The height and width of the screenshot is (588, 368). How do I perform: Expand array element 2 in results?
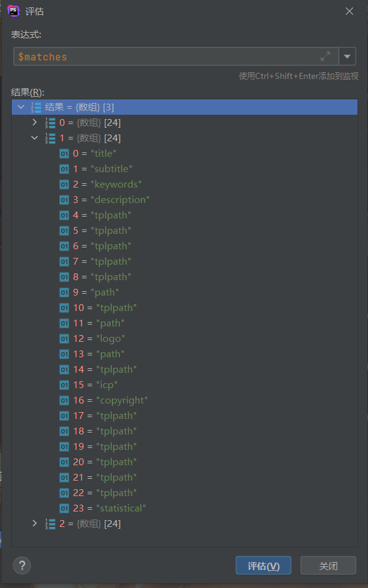pyautogui.click(x=35, y=523)
